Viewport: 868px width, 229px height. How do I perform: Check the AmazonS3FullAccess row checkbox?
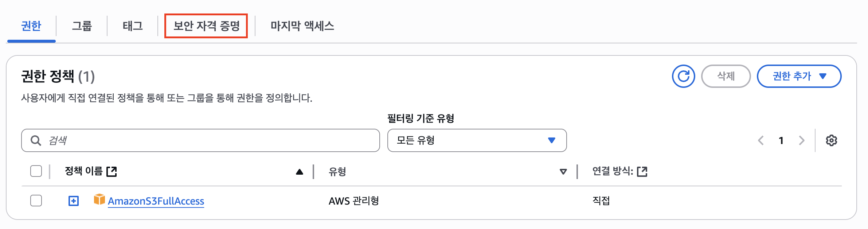36,201
